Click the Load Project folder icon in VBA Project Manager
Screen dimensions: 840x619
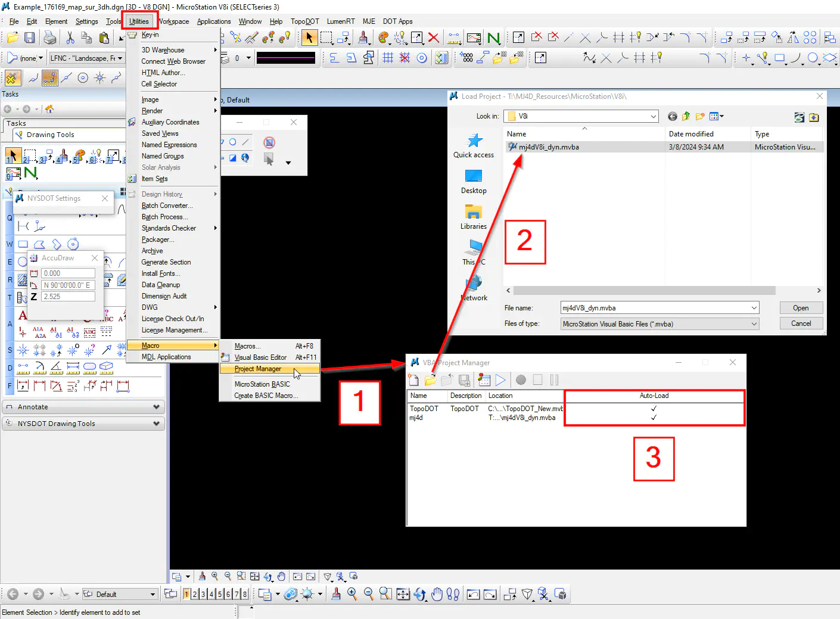point(430,380)
